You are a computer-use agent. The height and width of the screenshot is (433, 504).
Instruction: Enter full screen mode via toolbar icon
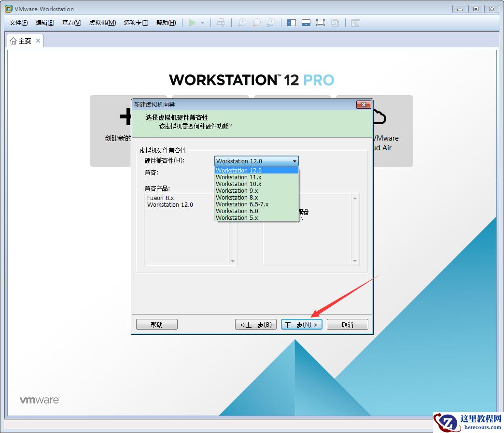click(x=321, y=22)
